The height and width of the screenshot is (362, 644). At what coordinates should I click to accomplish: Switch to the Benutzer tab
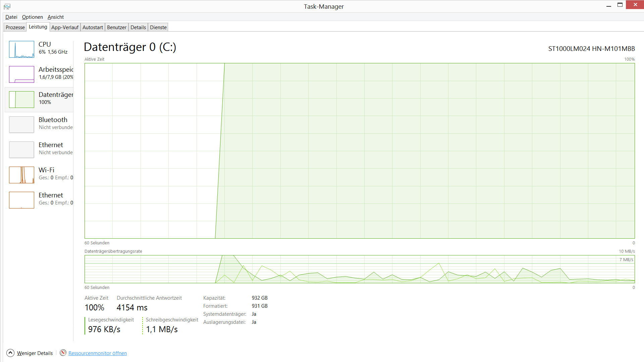point(116,27)
